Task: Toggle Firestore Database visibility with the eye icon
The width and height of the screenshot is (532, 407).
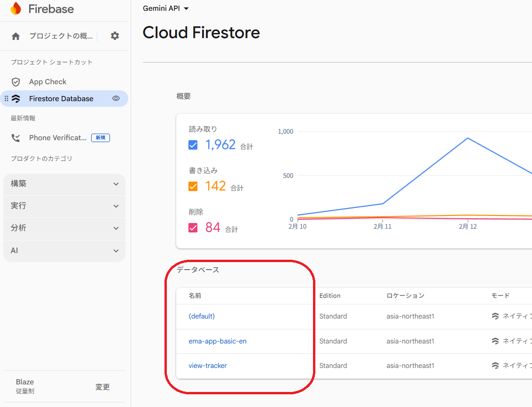Action: pyautogui.click(x=116, y=98)
